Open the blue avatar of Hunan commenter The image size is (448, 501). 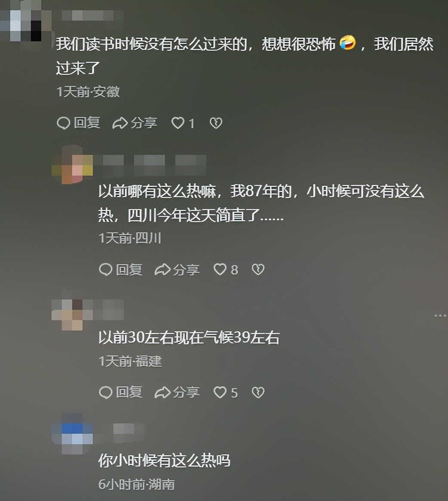point(72,433)
